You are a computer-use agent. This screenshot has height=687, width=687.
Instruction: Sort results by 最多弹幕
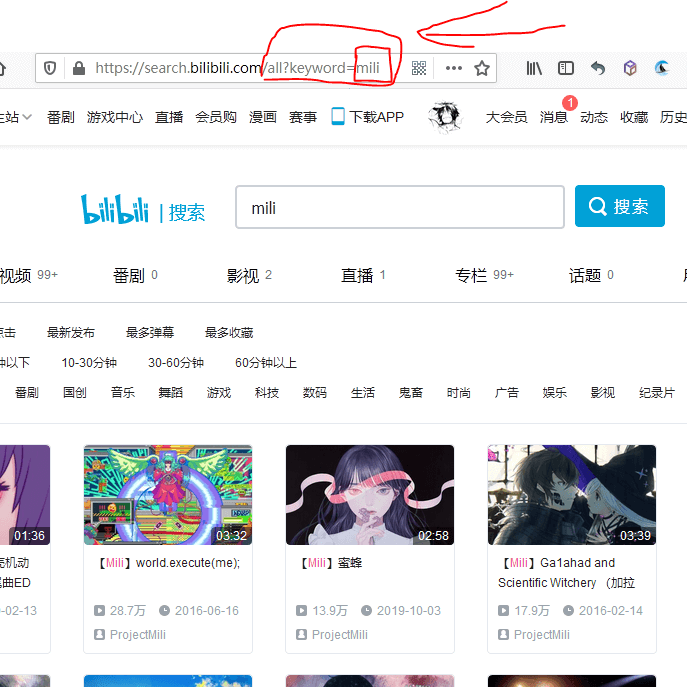click(150, 333)
